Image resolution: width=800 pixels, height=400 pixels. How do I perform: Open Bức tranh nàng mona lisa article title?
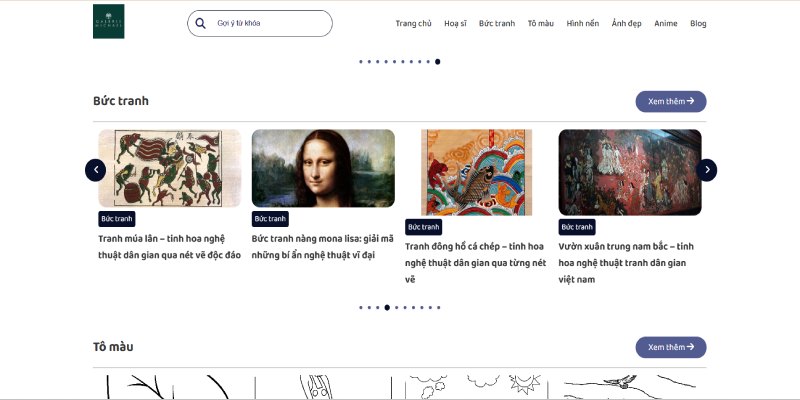[x=322, y=246]
